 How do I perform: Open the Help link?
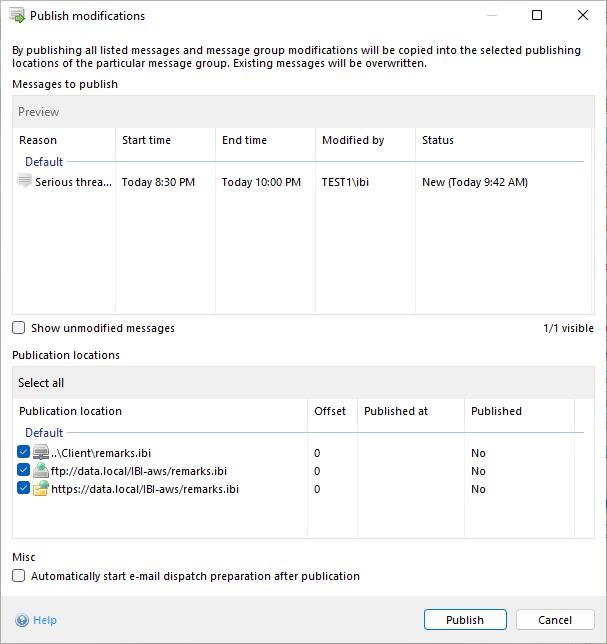click(45, 620)
